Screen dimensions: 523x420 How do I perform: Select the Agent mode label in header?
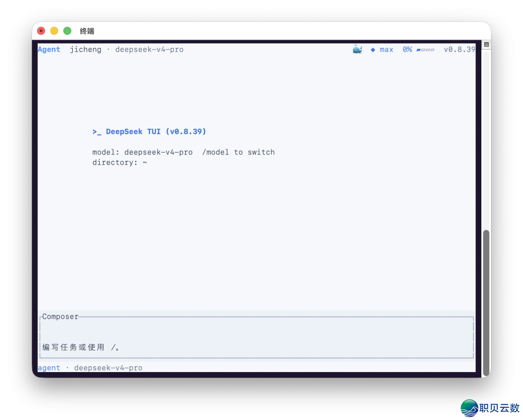point(49,49)
